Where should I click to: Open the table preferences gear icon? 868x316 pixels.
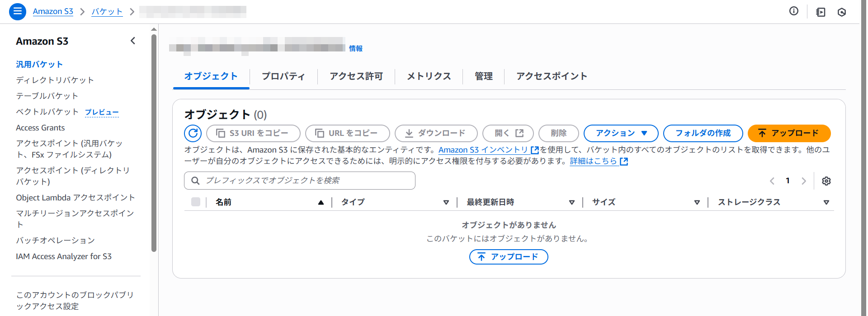(x=826, y=181)
